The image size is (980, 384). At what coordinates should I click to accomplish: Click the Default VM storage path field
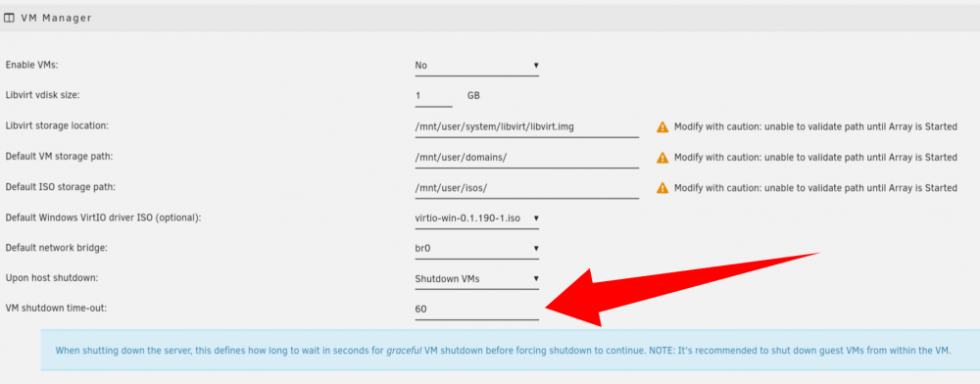point(526,158)
